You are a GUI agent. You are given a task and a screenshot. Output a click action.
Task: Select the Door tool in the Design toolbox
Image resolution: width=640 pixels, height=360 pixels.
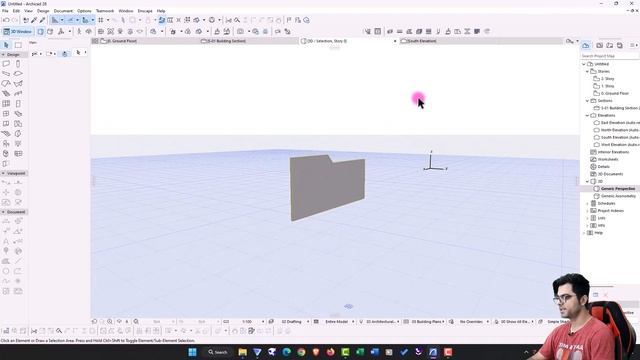(x=18, y=104)
